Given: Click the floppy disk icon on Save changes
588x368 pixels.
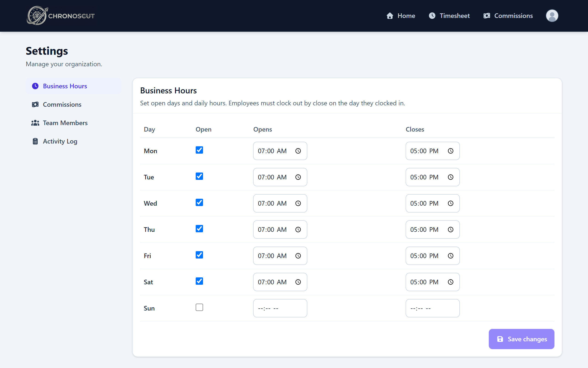Looking at the screenshot, I should 500,339.
